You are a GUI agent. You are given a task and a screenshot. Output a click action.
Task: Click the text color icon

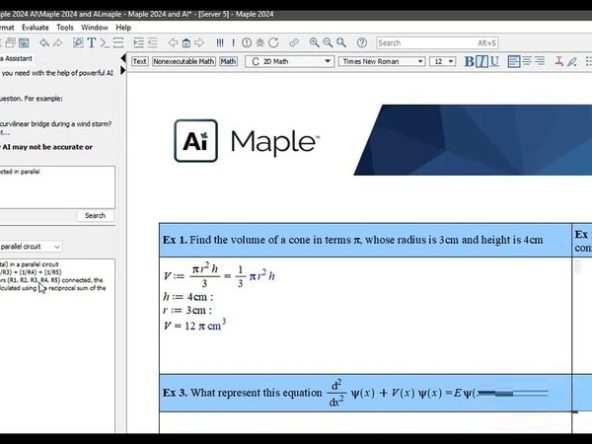pos(559,61)
